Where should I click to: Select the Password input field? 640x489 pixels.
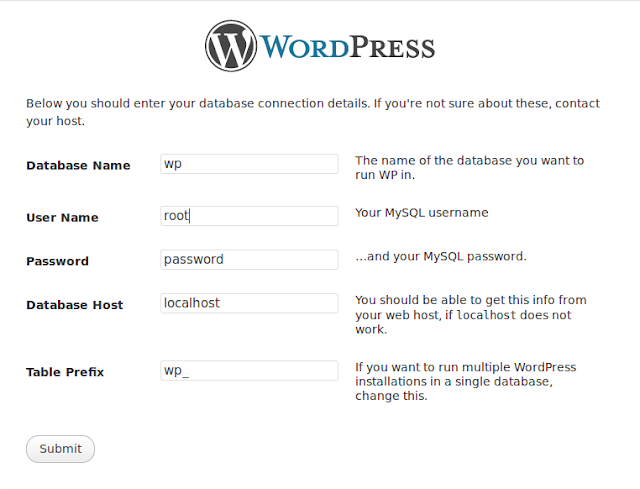click(249, 260)
